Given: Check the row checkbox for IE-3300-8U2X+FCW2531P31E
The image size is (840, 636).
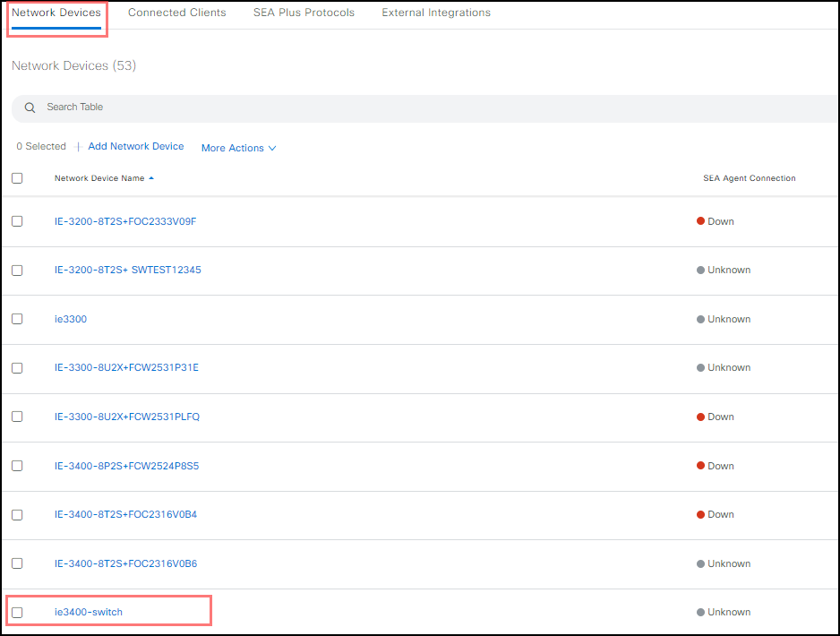Looking at the screenshot, I should click(17, 367).
